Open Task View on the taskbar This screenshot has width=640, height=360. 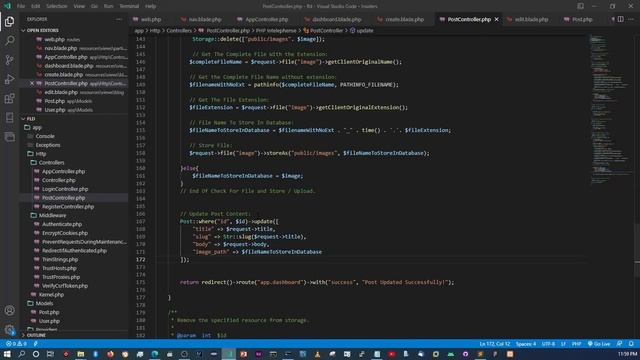(x=50, y=354)
